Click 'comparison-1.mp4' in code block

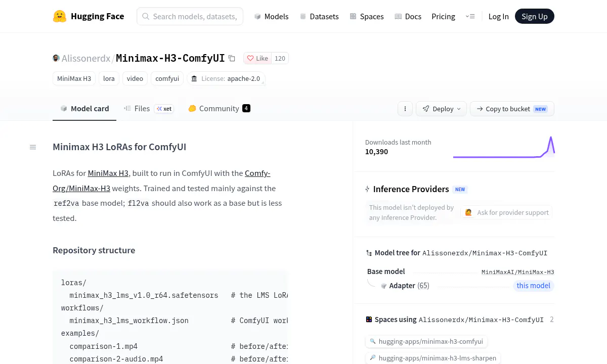click(104, 346)
